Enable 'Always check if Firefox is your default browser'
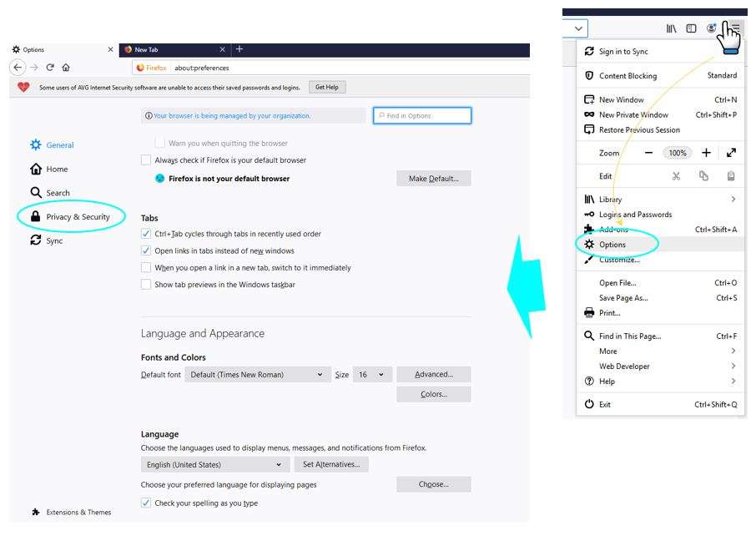This screenshot has width=756, height=536. click(146, 159)
